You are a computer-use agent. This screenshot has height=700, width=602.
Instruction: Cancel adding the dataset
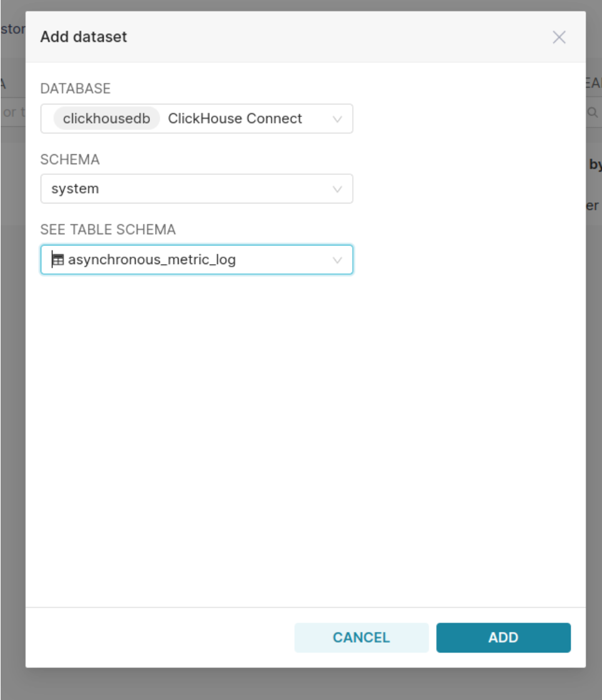(362, 637)
